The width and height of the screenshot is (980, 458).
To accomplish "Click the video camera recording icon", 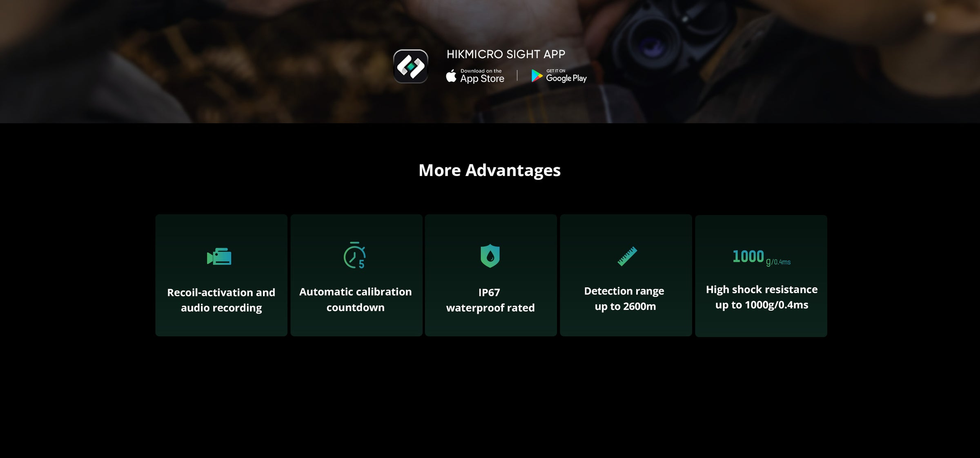I will 219,256.
